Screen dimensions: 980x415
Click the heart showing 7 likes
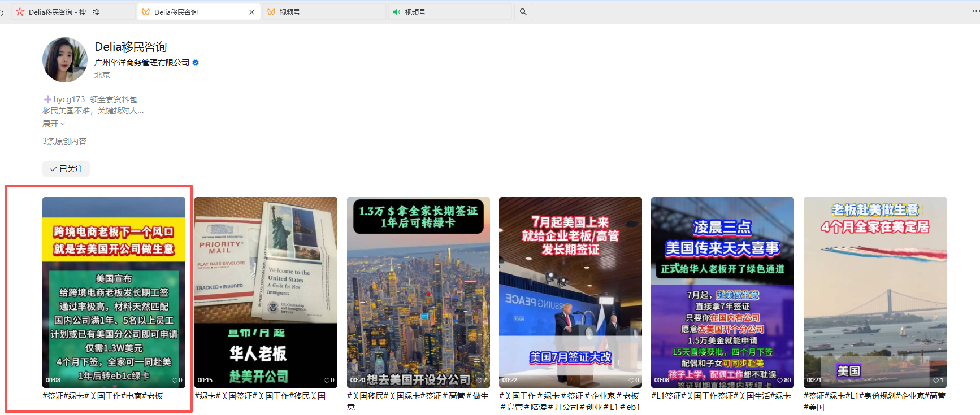point(479,381)
